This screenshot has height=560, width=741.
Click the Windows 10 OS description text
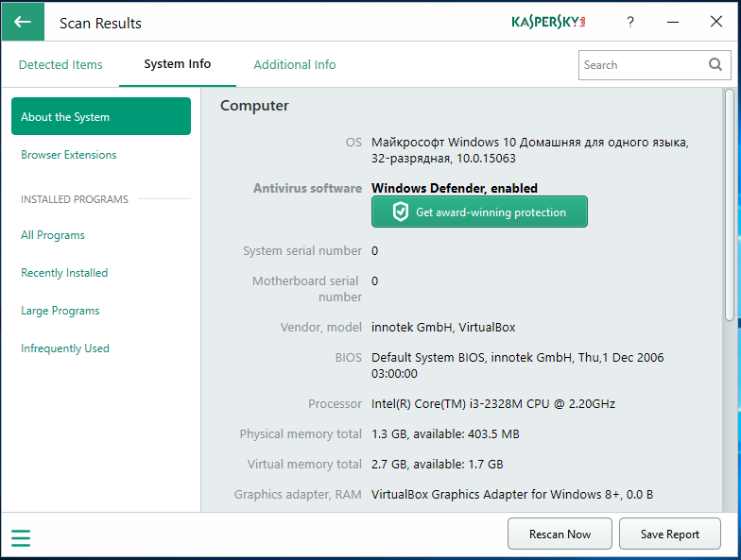529,150
